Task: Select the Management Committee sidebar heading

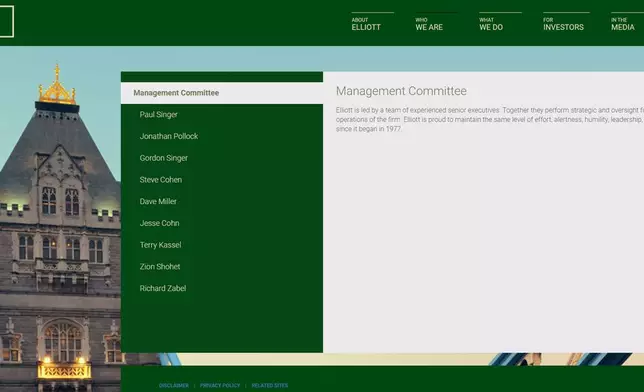Action: (222, 93)
